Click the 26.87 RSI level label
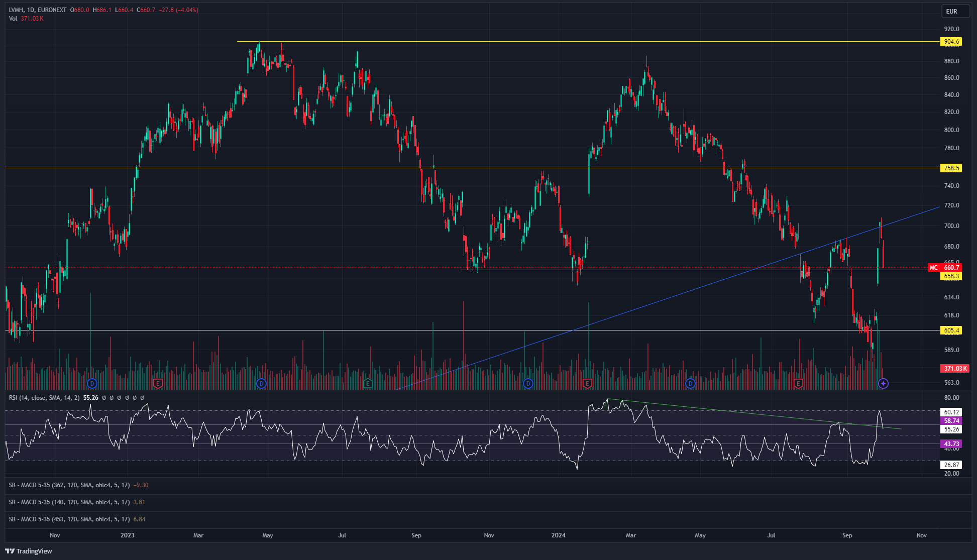The width and height of the screenshot is (977, 560). 951,465
